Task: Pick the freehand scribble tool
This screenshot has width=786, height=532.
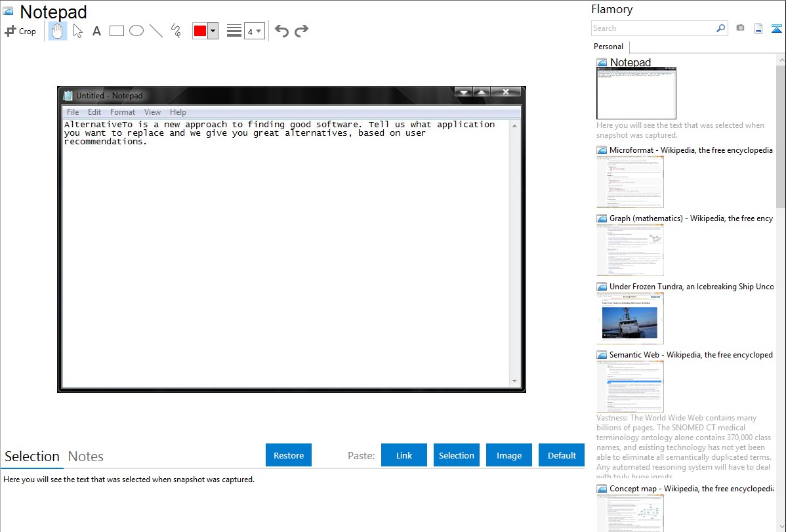Action: click(176, 31)
